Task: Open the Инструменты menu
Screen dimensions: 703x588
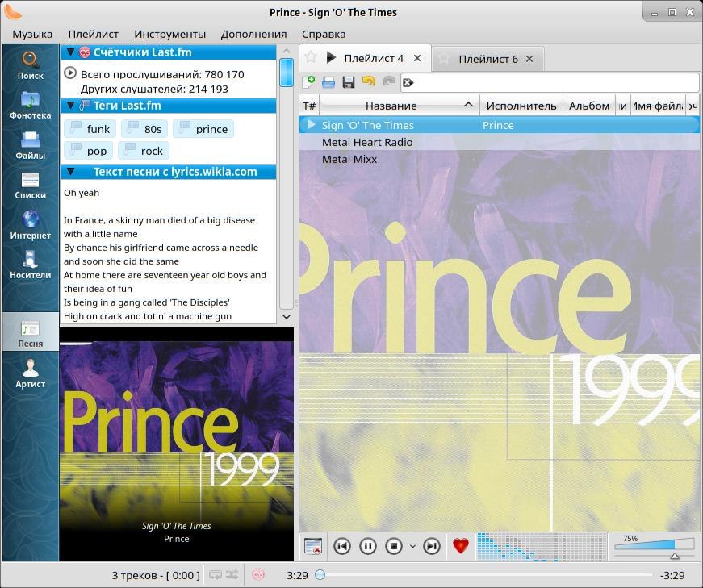Action: point(170,34)
